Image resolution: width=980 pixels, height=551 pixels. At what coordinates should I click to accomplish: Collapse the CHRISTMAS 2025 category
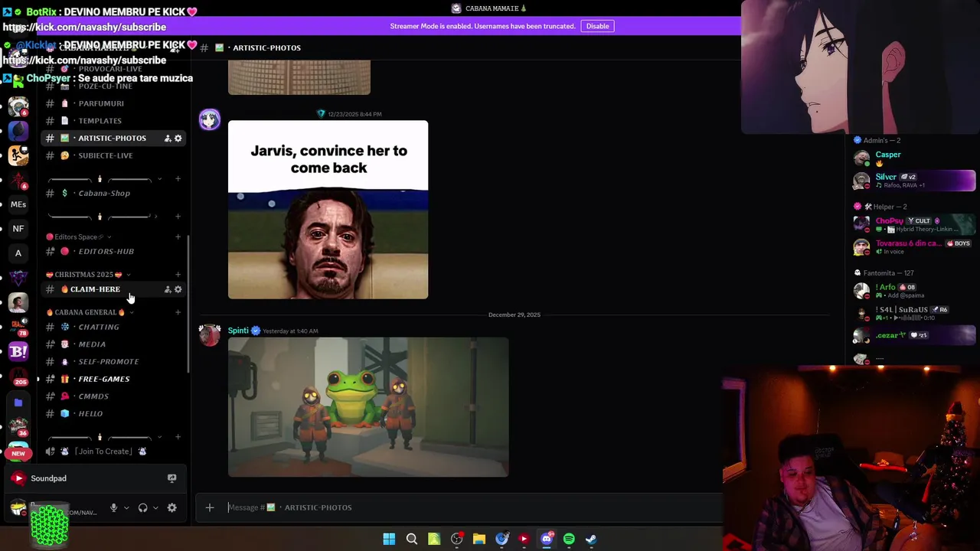point(88,275)
